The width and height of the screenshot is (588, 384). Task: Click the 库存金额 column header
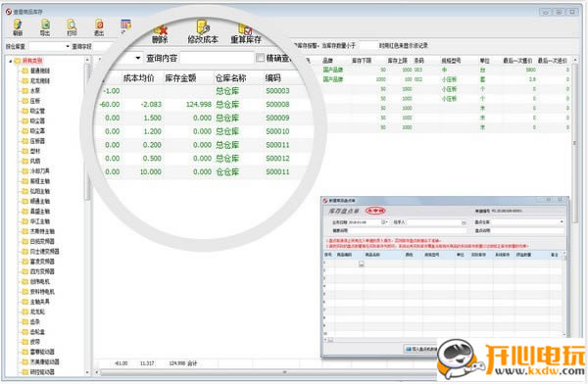pyautogui.click(x=180, y=78)
